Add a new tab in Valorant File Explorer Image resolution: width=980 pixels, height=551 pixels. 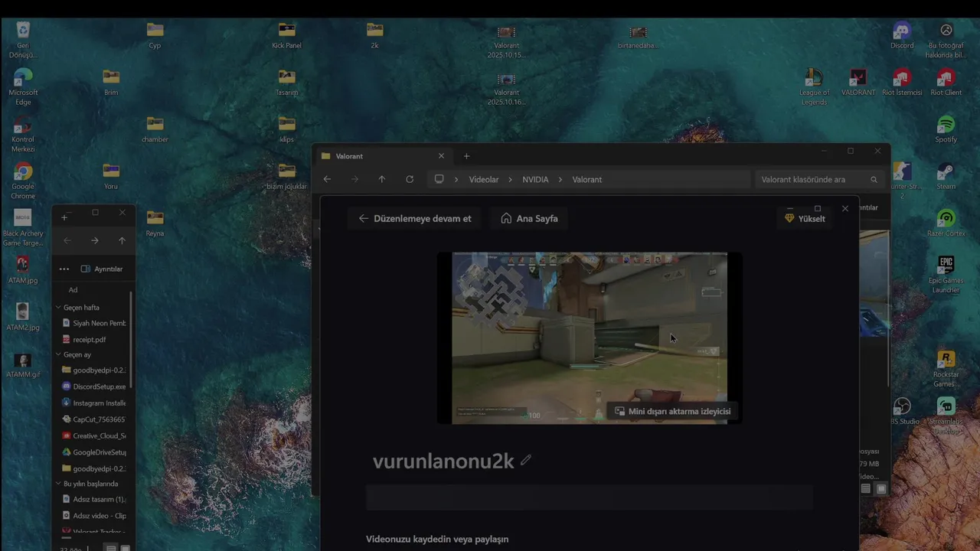tap(466, 156)
